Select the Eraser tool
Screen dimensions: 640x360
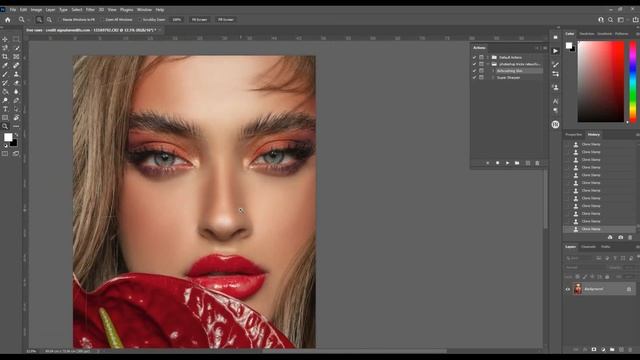click(16, 83)
